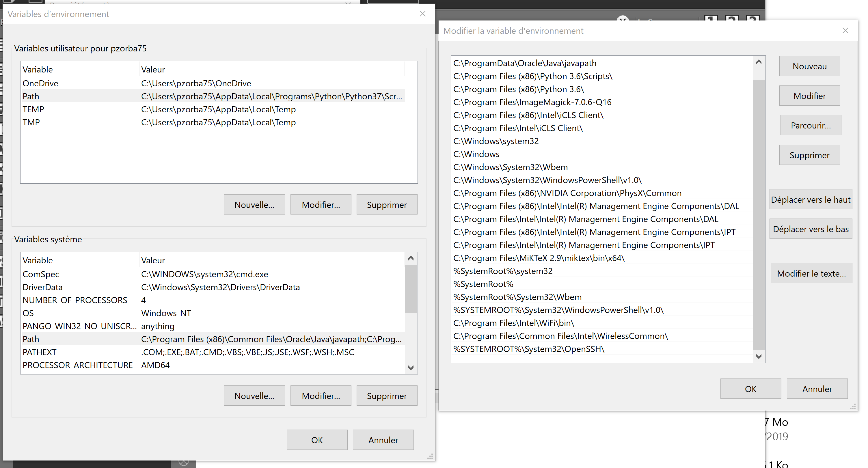
Task: Click the scrollbar down arrow in path list
Action: click(x=759, y=357)
